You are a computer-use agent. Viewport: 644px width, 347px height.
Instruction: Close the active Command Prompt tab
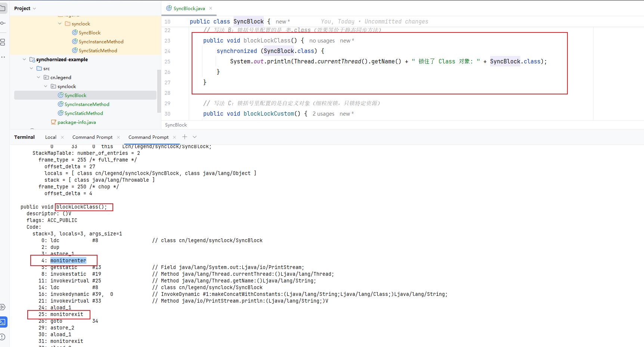(174, 137)
